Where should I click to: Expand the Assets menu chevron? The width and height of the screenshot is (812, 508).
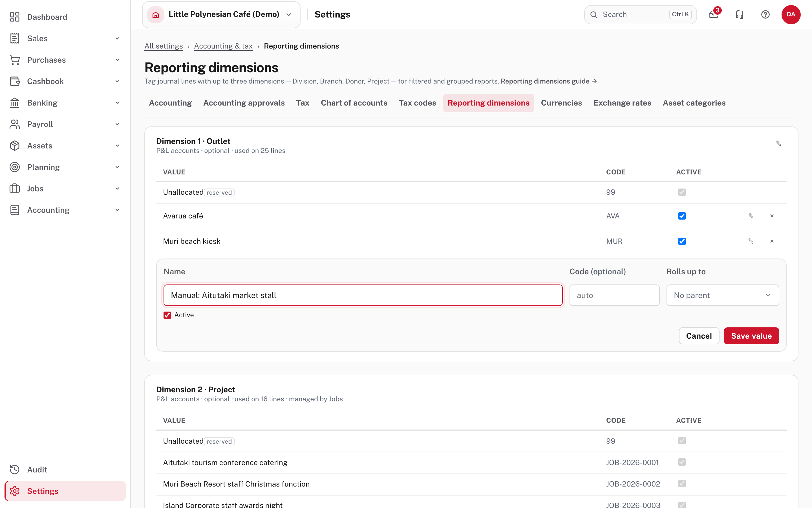pyautogui.click(x=117, y=145)
